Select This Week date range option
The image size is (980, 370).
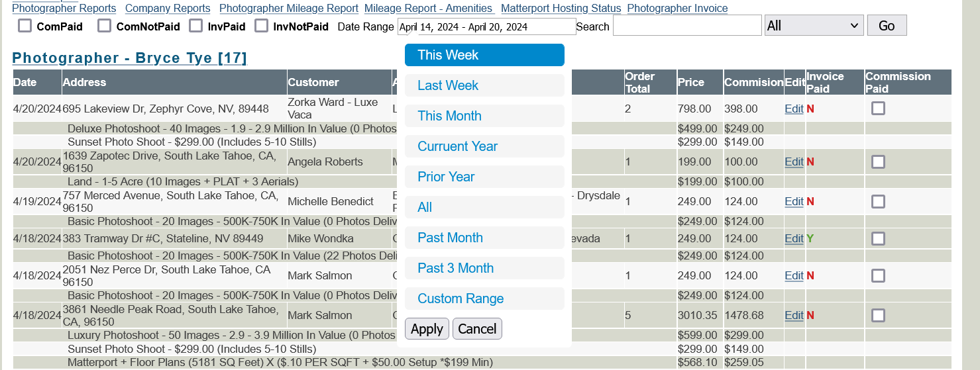[484, 55]
